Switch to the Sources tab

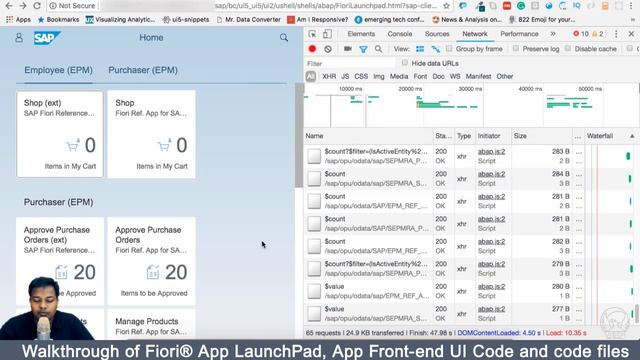pos(437,34)
